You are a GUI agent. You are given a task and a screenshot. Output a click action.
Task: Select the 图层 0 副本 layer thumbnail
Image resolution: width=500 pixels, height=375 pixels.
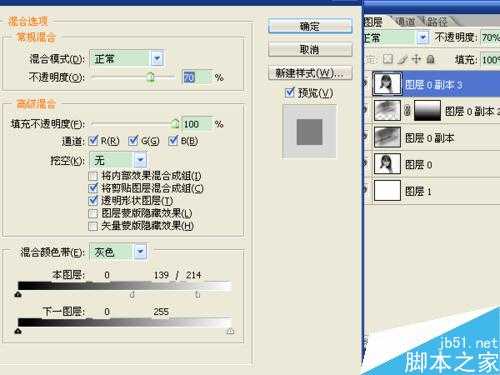pos(387,137)
